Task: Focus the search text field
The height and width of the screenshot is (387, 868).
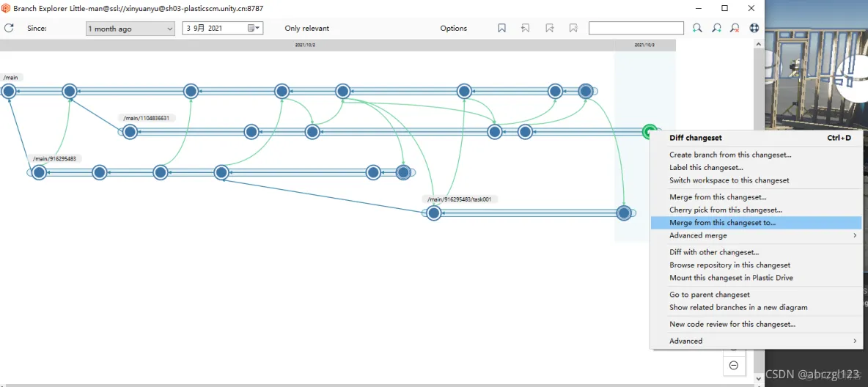Action: coord(636,29)
